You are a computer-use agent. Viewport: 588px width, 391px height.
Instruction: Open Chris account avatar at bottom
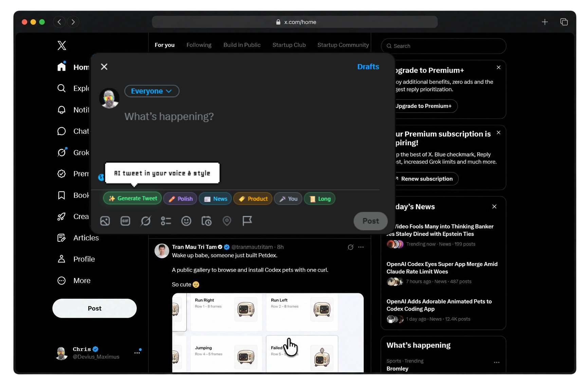click(x=61, y=353)
